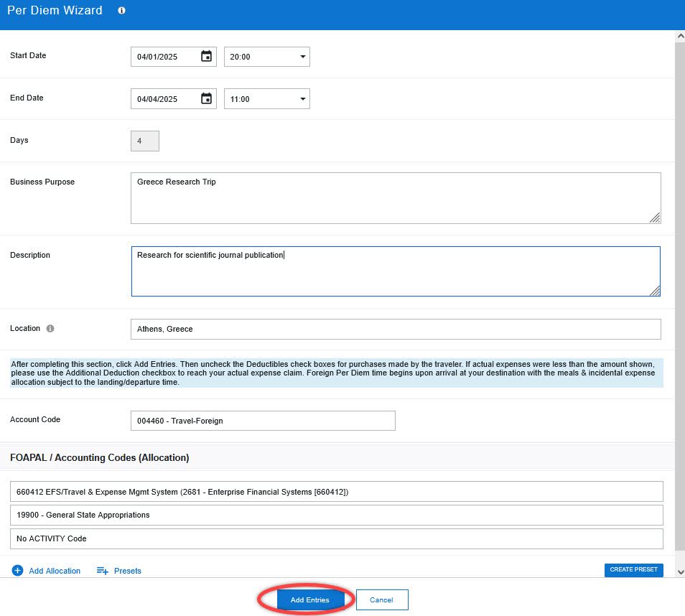This screenshot has height=616, width=685.
Task: Select the Location field containing Athens, Greece
Action: point(395,329)
